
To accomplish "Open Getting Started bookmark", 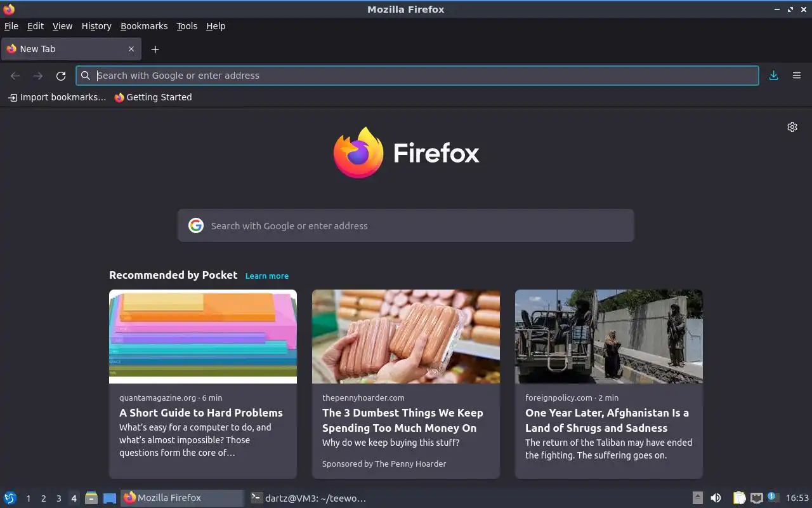I will [x=153, y=97].
